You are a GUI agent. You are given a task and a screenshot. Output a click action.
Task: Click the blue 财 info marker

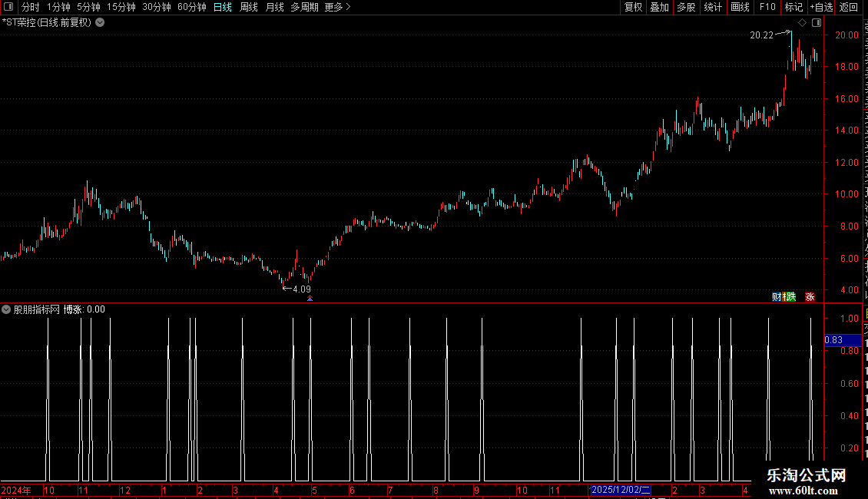pos(776,297)
